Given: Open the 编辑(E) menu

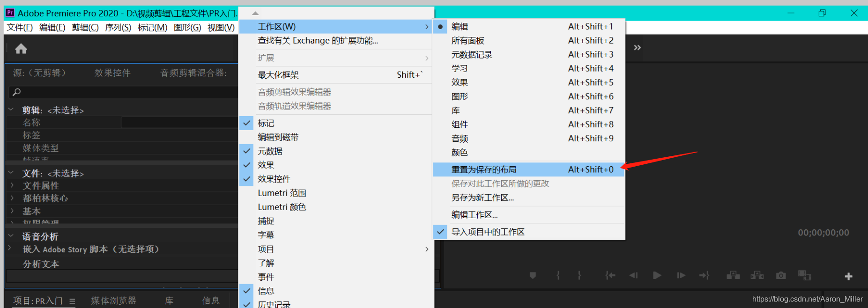Looking at the screenshot, I should pos(52,28).
